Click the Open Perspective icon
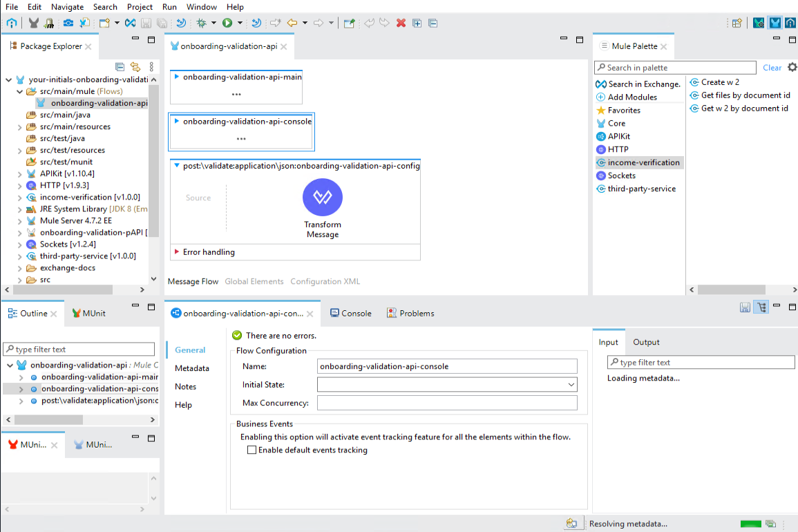 pyautogui.click(x=737, y=23)
